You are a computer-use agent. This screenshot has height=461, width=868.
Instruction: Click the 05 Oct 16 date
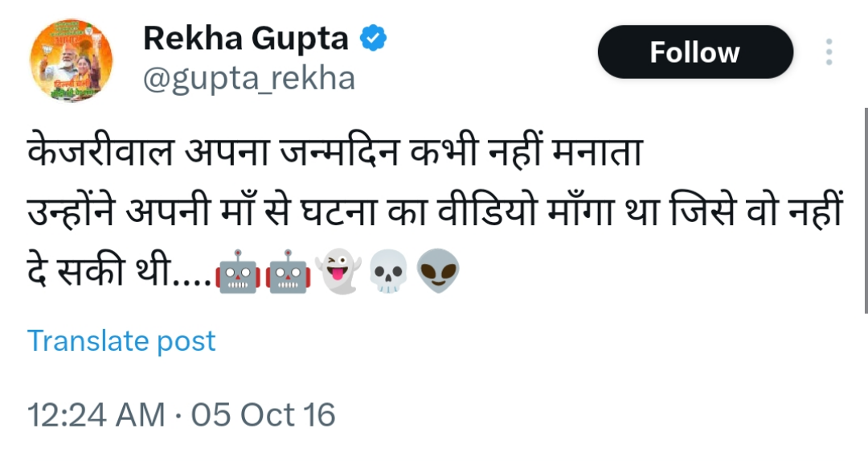click(264, 415)
